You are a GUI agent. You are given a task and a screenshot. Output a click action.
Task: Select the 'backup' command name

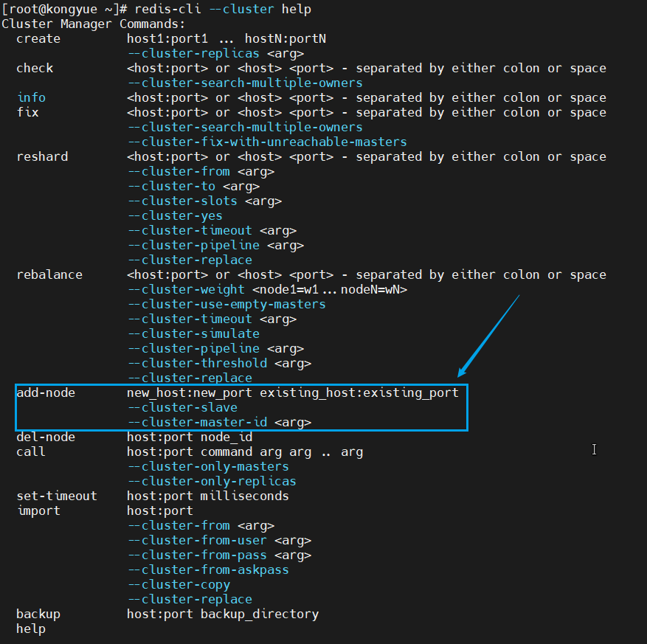tap(38, 614)
